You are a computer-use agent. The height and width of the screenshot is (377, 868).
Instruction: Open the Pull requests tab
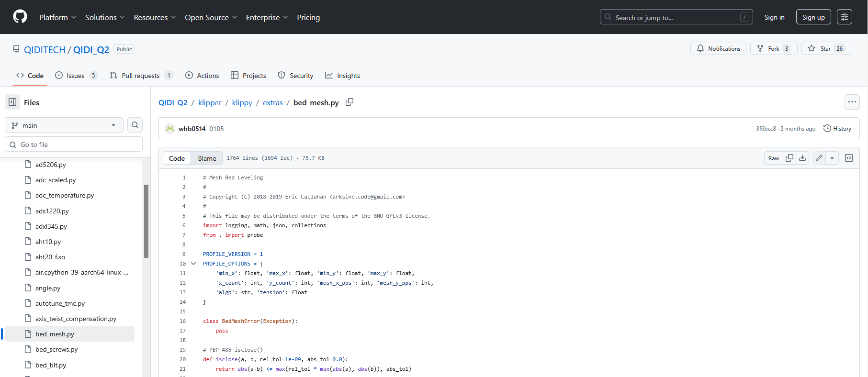(x=140, y=76)
